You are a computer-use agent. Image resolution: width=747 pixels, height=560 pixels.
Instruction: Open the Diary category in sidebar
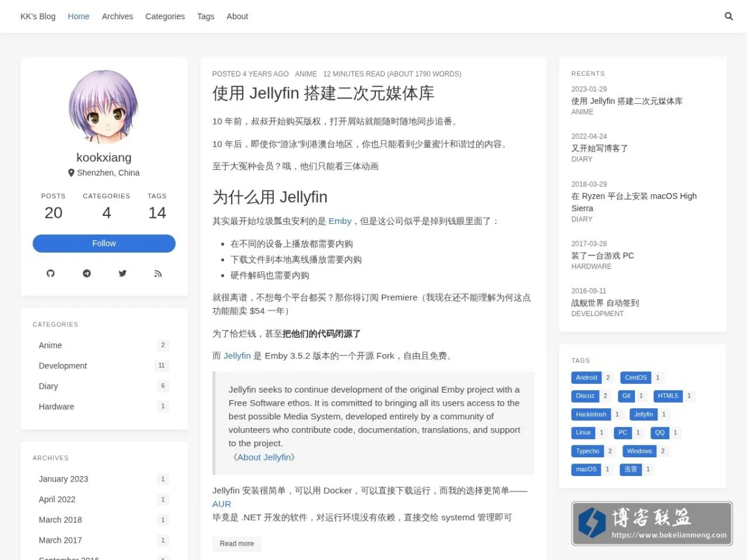click(104, 386)
